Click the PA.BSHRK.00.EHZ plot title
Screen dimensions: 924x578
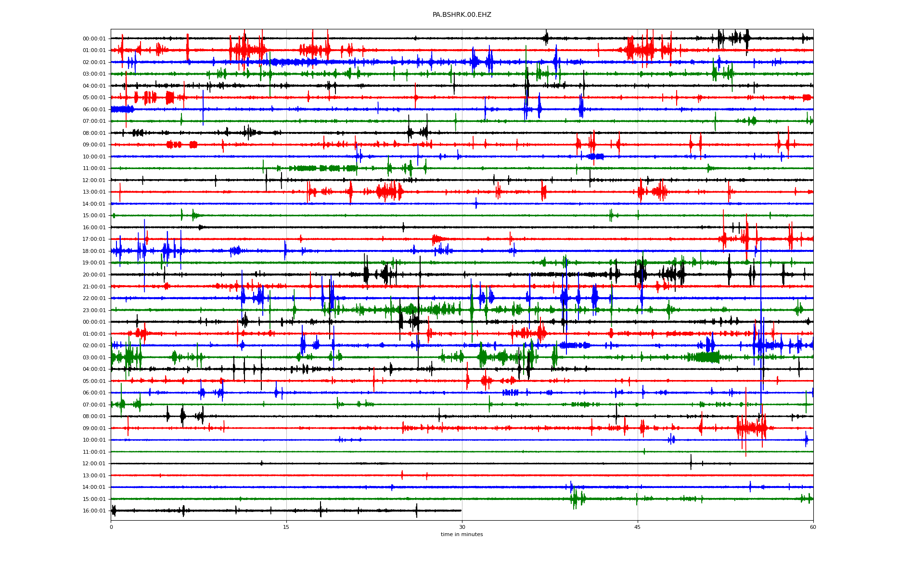click(462, 15)
